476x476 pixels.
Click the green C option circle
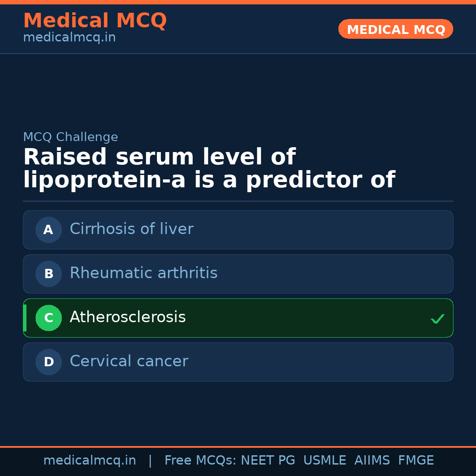point(48,318)
